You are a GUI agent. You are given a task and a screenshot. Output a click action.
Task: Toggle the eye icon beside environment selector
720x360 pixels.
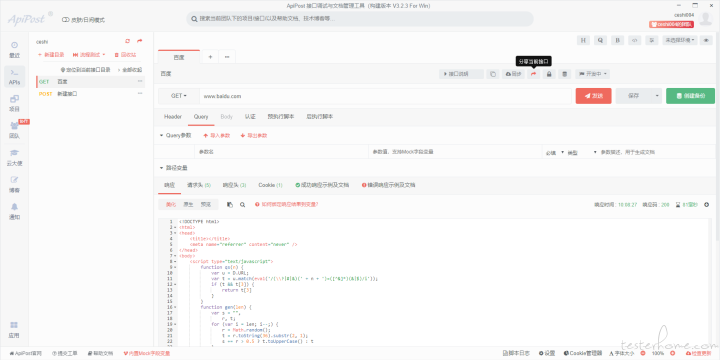(x=706, y=40)
